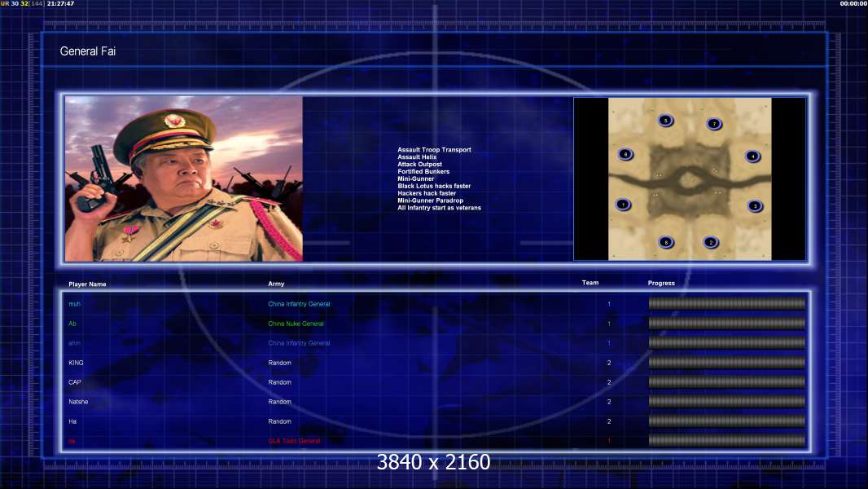Click 'All Infantry start as veterans' line
Image resolution: width=868 pixels, height=489 pixels.
pos(439,208)
